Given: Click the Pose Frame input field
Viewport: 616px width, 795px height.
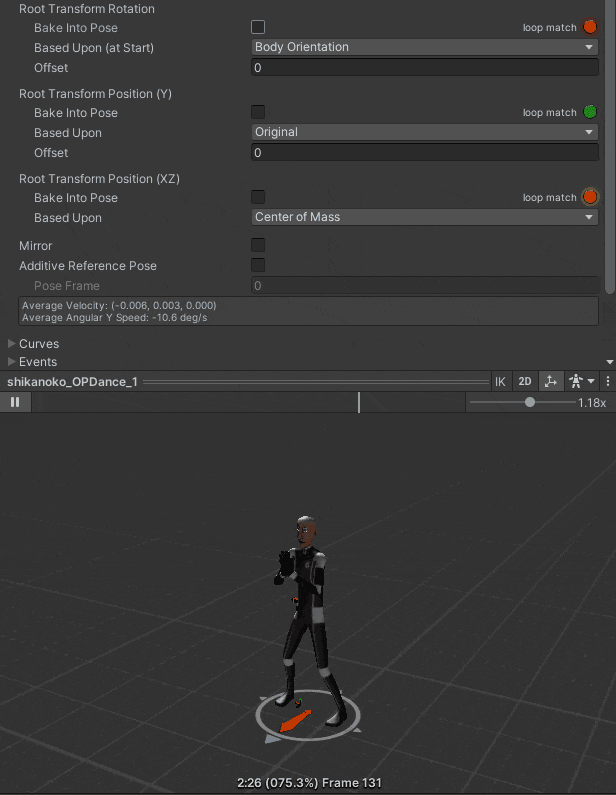Looking at the screenshot, I should point(425,285).
